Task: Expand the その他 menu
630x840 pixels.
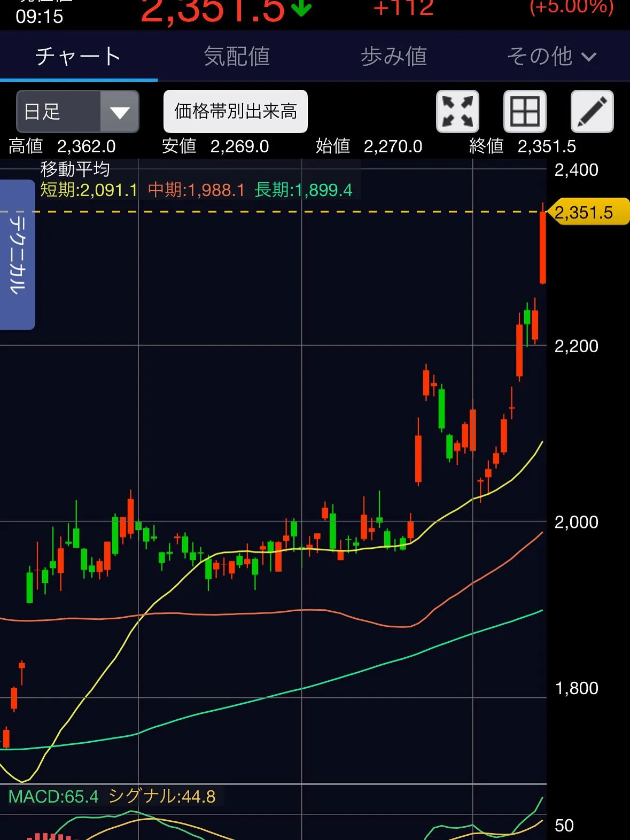Action: click(x=551, y=57)
